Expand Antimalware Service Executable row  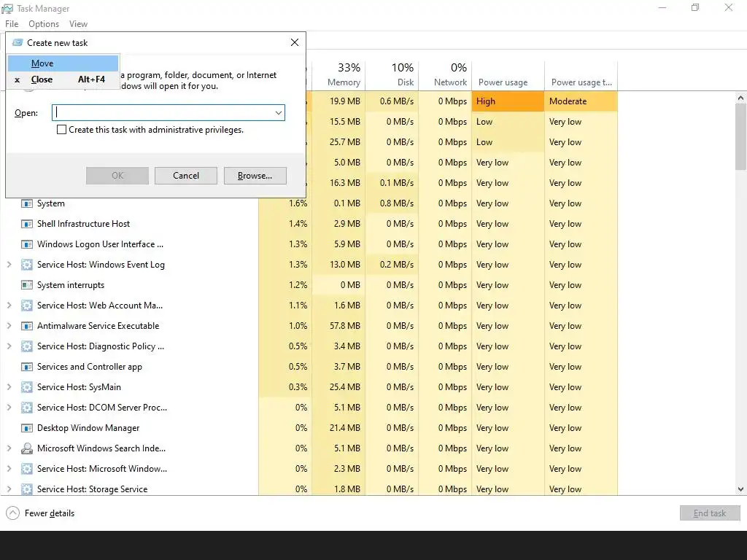tap(9, 326)
